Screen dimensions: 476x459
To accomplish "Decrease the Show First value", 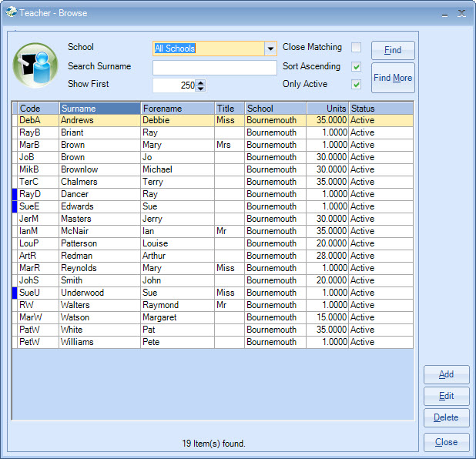I will pos(201,89).
